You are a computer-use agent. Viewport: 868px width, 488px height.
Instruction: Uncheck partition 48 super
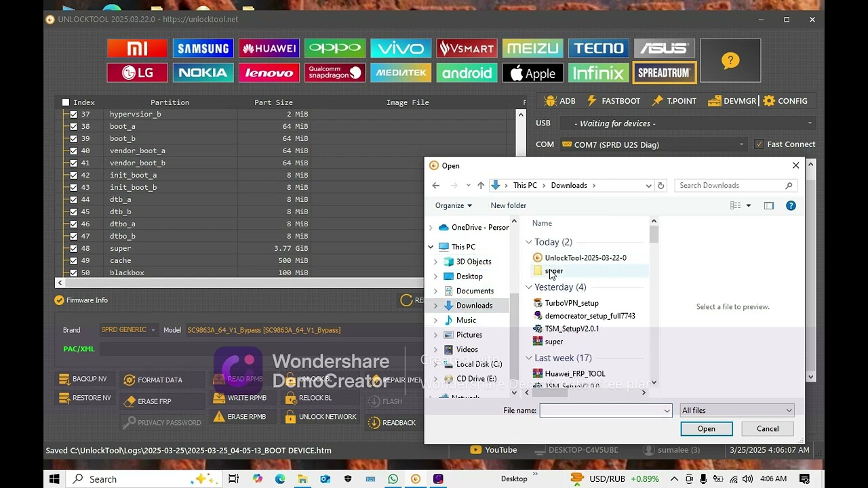tap(73, 249)
